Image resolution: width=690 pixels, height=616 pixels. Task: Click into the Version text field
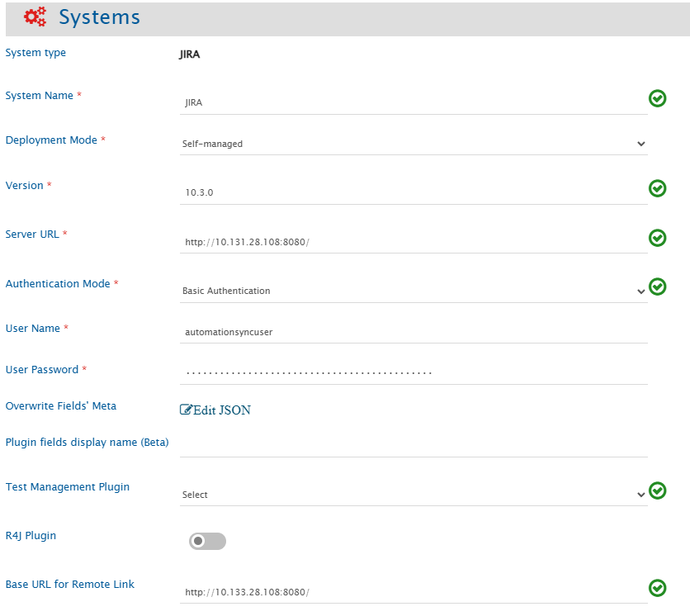(x=413, y=192)
